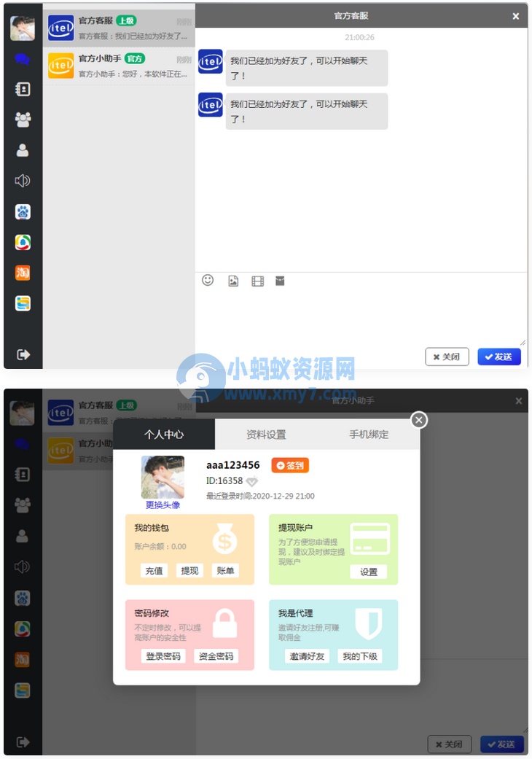
Task: Click the 更换头像 link under the avatar
Action: coord(163,505)
